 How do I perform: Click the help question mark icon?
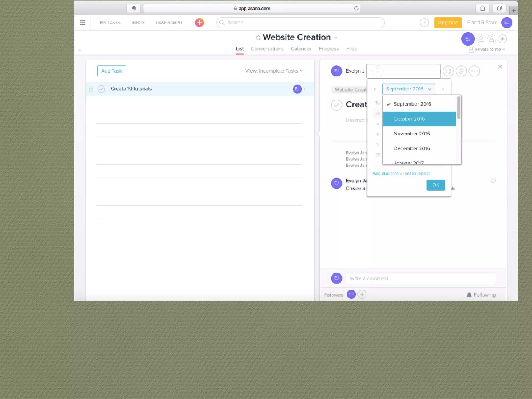point(424,23)
